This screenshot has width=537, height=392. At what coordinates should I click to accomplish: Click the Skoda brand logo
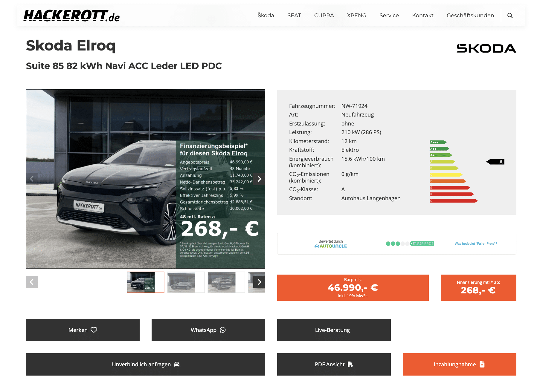486,48
